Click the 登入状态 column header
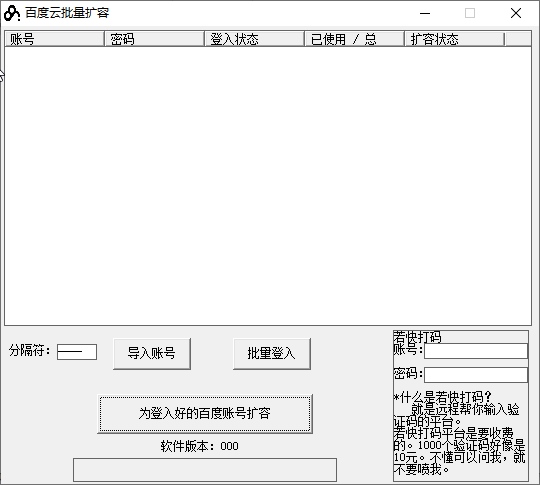Image resolution: width=540 pixels, height=485 pixels. [x=255, y=39]
